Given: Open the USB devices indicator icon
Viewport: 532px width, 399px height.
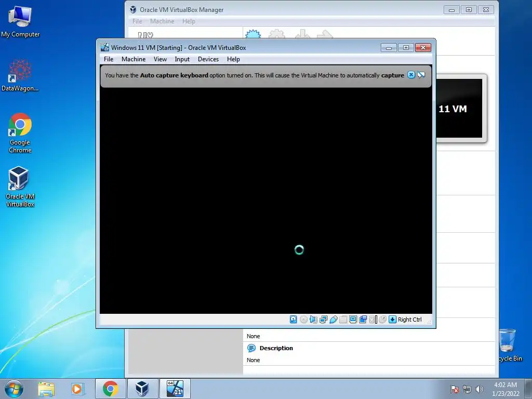Looking at the screenshot, I should tap(333, 320).
